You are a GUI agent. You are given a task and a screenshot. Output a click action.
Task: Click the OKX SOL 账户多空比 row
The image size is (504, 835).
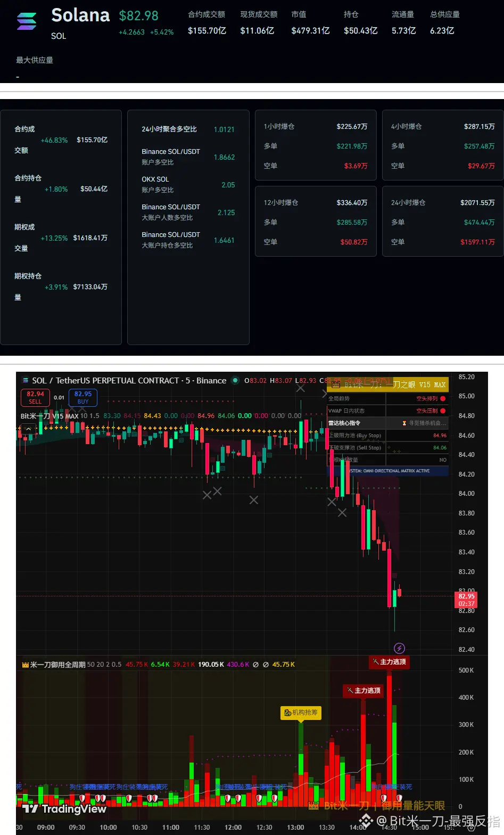(x=188, y=185)
